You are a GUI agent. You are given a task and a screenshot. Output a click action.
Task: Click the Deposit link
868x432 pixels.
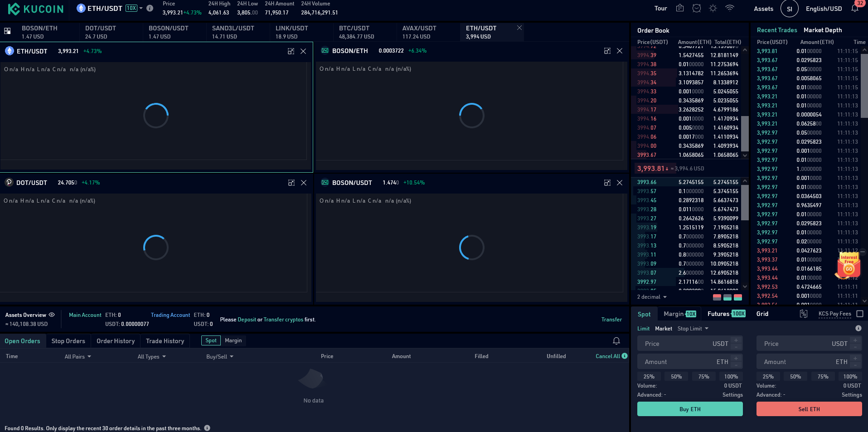pos(247,320)
